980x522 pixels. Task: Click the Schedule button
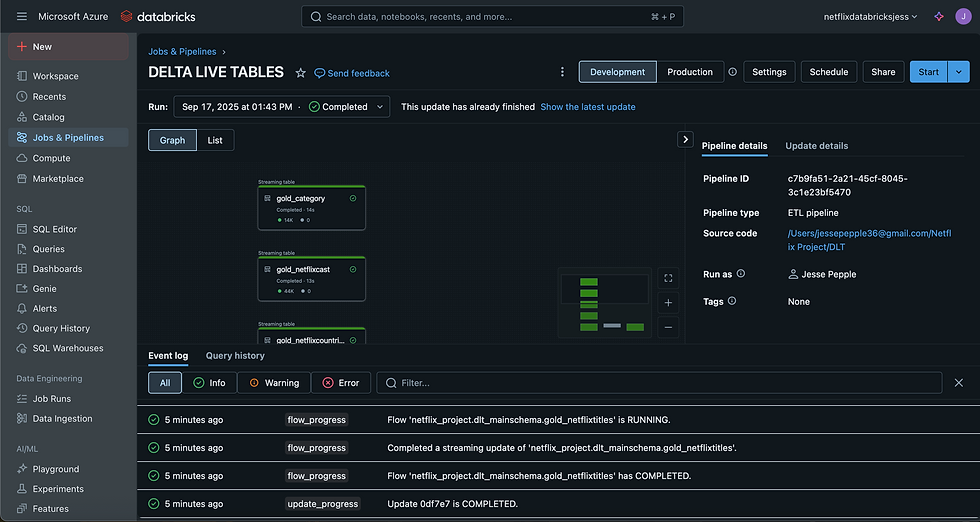click(x=828, y=72)
